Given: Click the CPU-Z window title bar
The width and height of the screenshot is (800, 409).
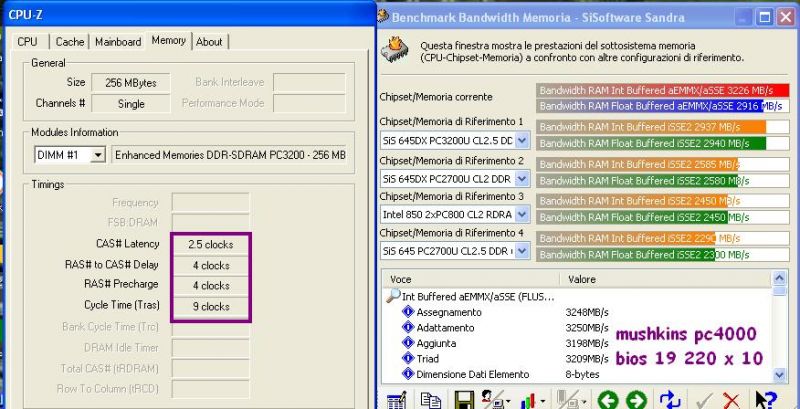Looking at the screenshot, I should pyautogui.click(x=189, y=14).
